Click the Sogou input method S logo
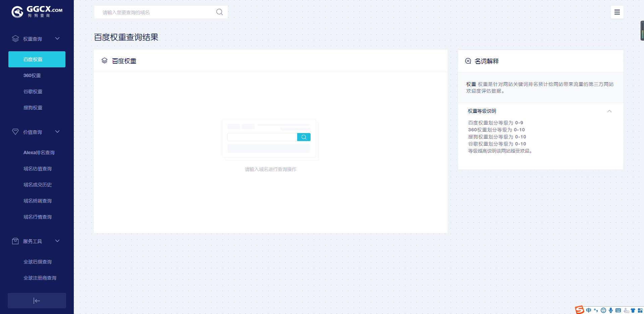644x314 pixels. [579, 310]
